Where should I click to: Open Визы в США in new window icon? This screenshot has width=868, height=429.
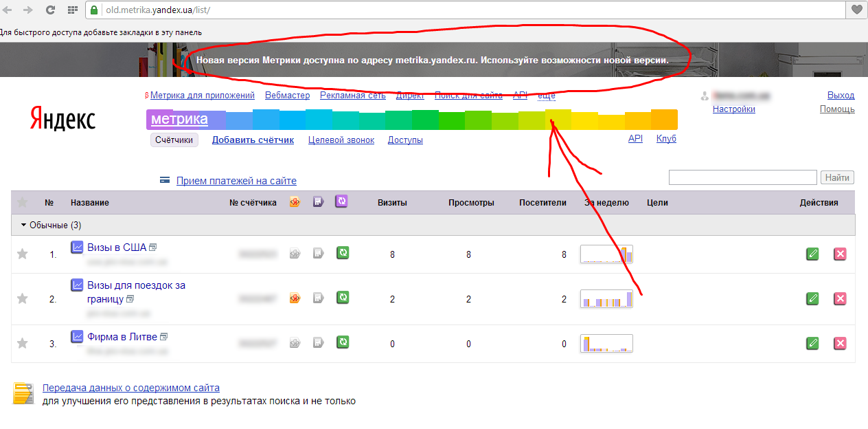click(153, 247)
